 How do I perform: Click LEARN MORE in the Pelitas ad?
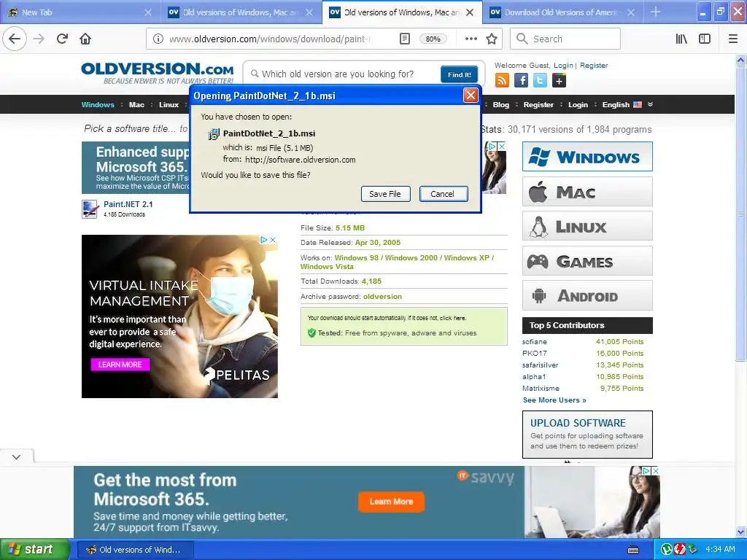tap(120, 365)
